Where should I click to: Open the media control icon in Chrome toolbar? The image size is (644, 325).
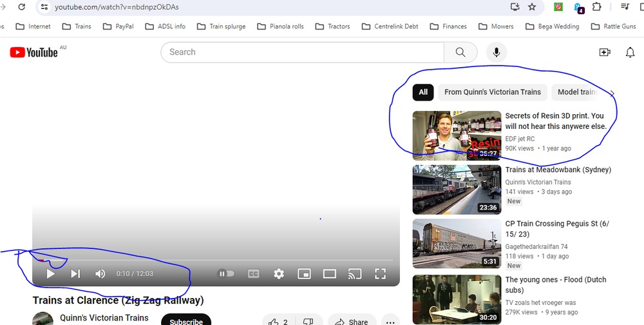(x=625, y=6)
